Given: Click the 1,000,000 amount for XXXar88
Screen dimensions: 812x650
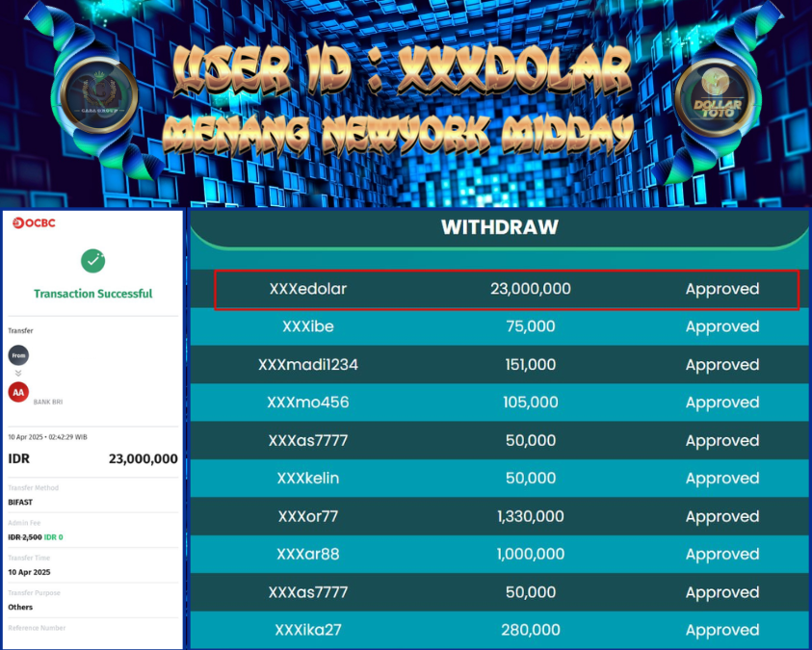Looking at the screenshot, I should (530, 555).
